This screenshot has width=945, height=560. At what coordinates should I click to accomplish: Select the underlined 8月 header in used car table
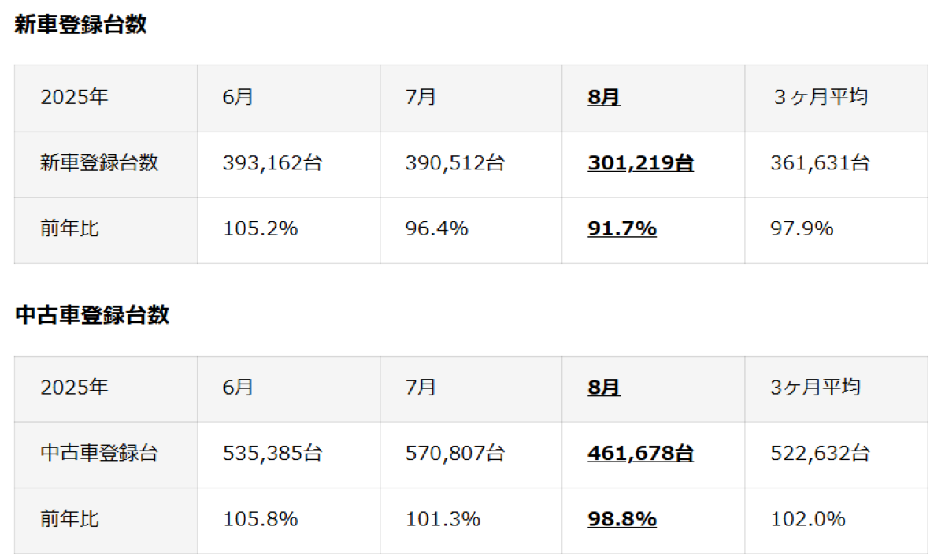click(x=603, y=388)
